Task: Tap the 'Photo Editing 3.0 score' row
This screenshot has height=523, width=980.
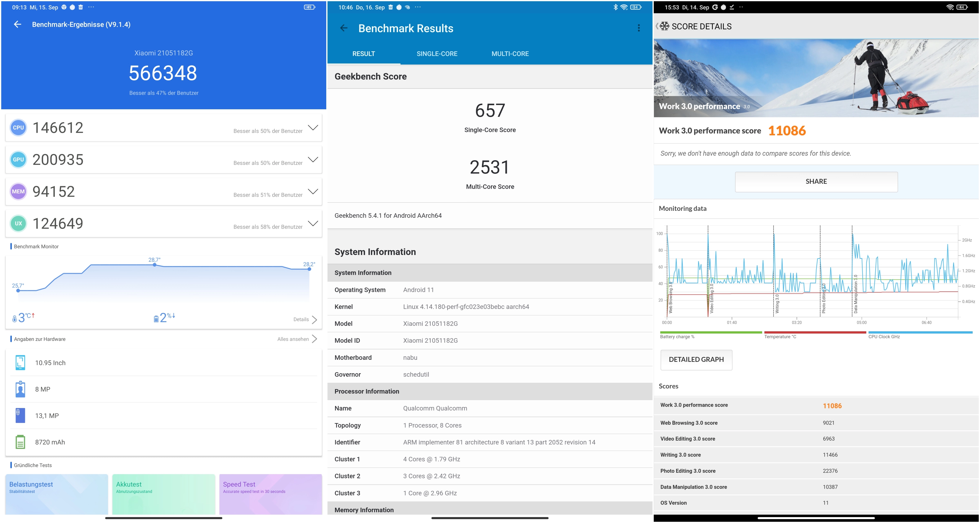Action: pos(816,471)
